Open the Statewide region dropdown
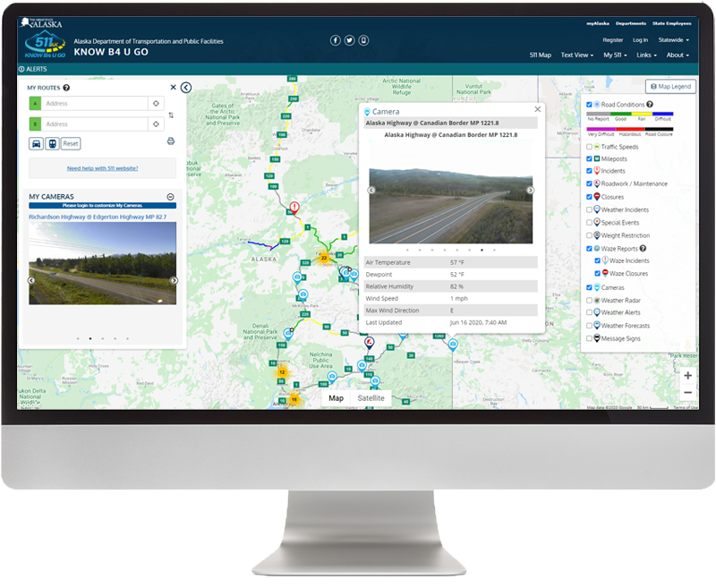 673,40
